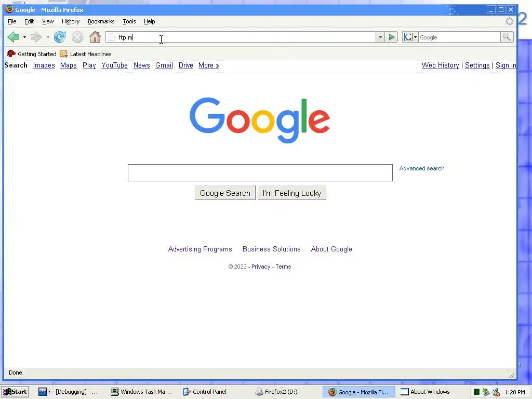The width and height of the screenshot is (532, 399).
Task: Switch to the Debugging window on taskbar
Action: tap(68, 392)
